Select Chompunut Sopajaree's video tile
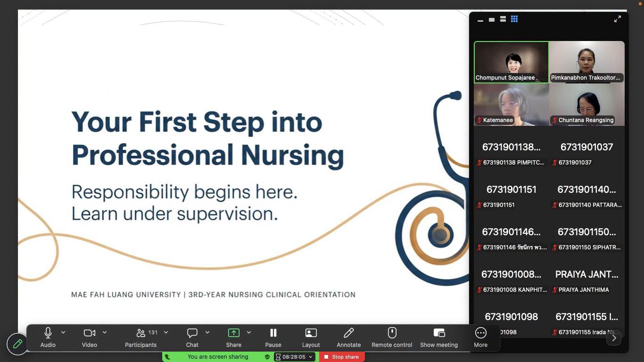 pos(512,62)
